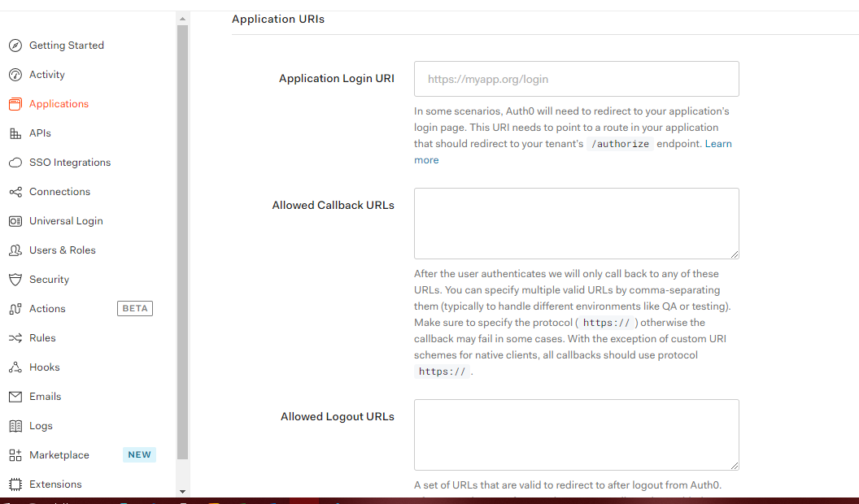
Task: Click the Getting Started compass icon
Action: click(15, 46)
